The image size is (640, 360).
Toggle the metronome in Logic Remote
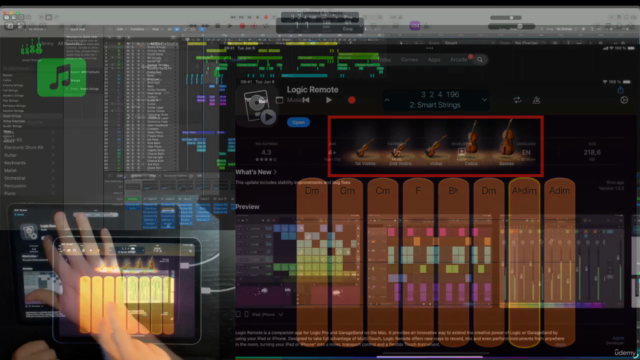pyautogui.click(x=536, y=100)
